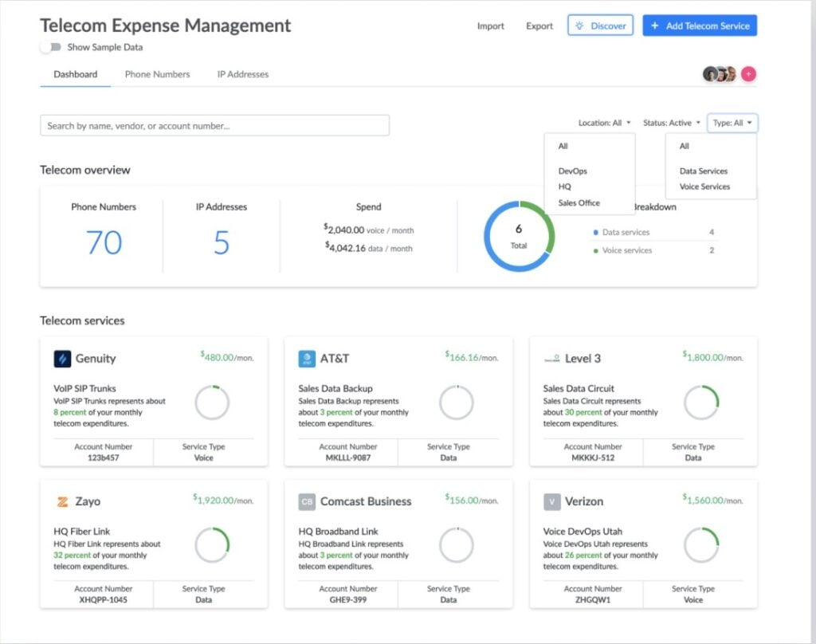Click the $4,042.16 data / month value
Screen dimensions: 816x644
tap(368, 248)
